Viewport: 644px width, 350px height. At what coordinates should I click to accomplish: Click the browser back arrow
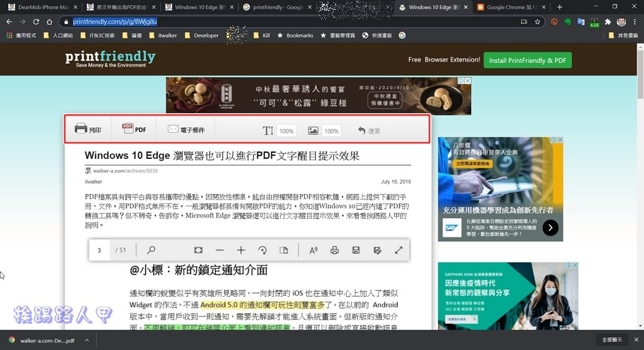click(x=7, y=22)
